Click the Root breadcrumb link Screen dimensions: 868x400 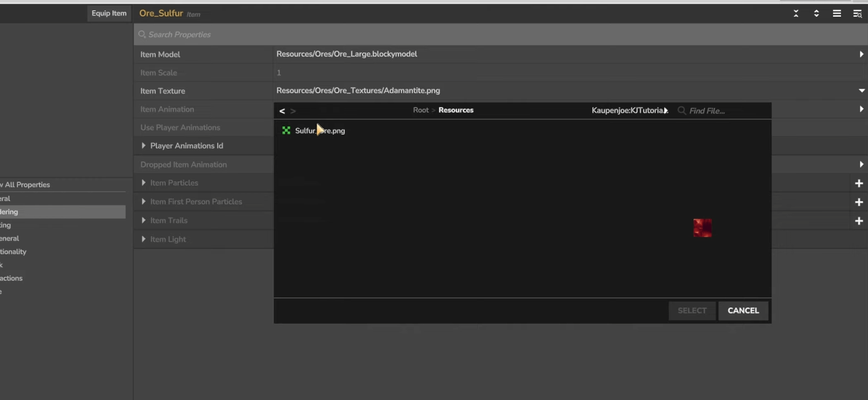coord(420,110)
